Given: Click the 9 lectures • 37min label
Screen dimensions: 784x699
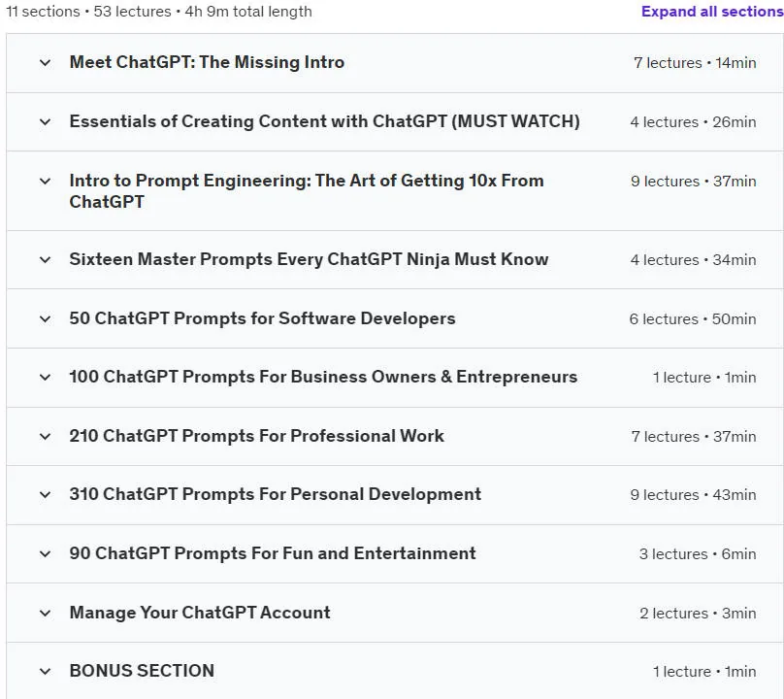Looking at the screenshot, I should (694, 181).
